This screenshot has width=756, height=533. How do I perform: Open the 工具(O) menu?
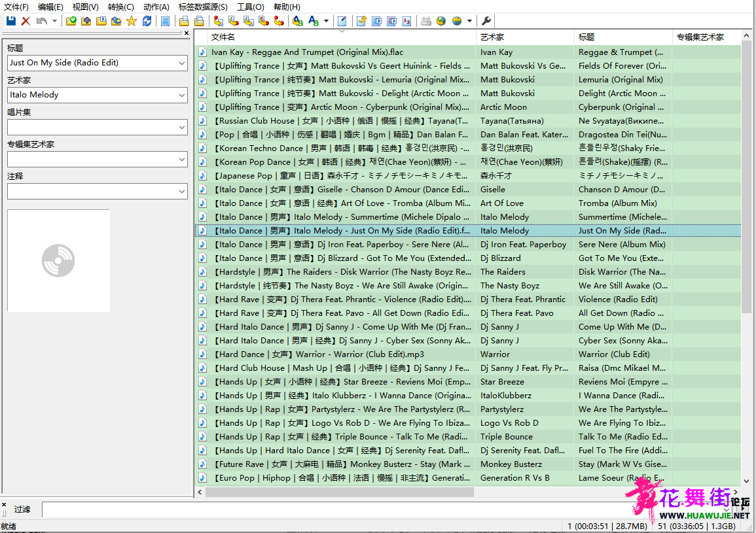click(251, 7)
